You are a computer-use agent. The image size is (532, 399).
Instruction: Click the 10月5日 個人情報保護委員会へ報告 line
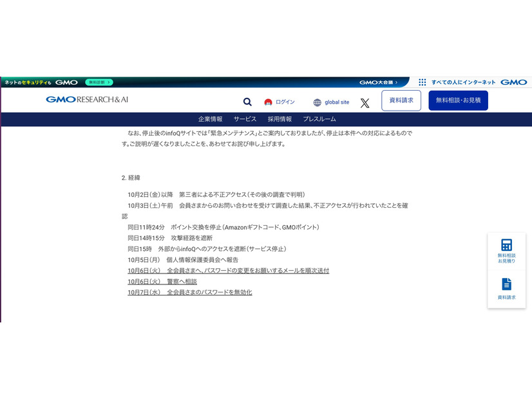click(183, 260)
